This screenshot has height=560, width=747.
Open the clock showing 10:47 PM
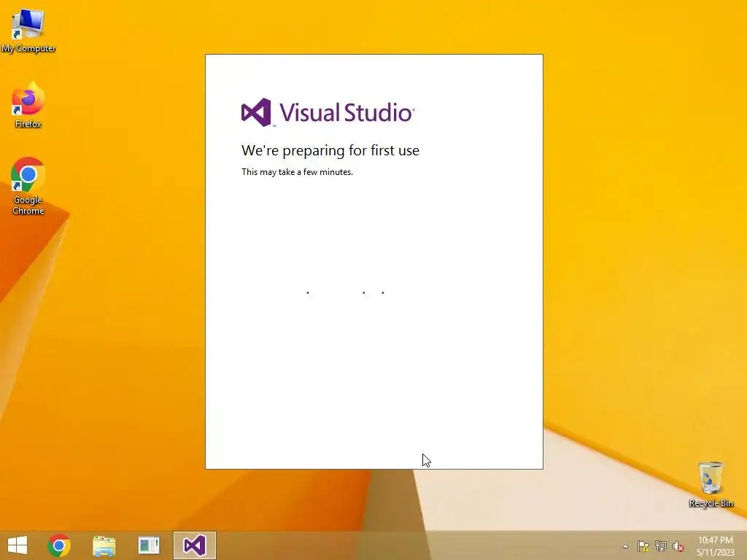tap(715, 546)
